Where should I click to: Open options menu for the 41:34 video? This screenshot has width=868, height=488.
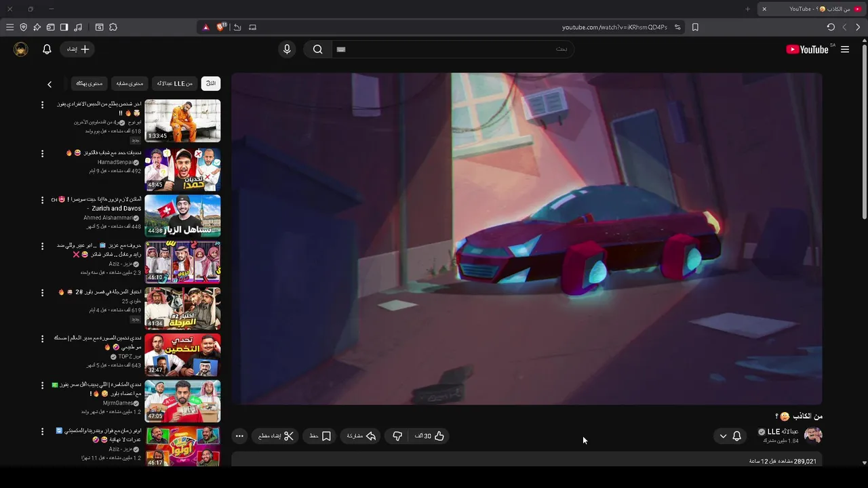point(42,292)
